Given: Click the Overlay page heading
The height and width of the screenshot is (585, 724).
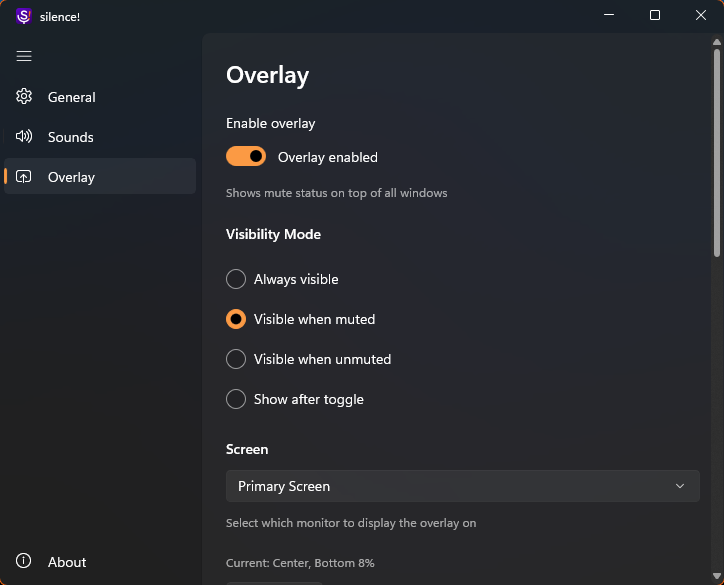Looking at the screenshot, I should (x=268, y=75).
